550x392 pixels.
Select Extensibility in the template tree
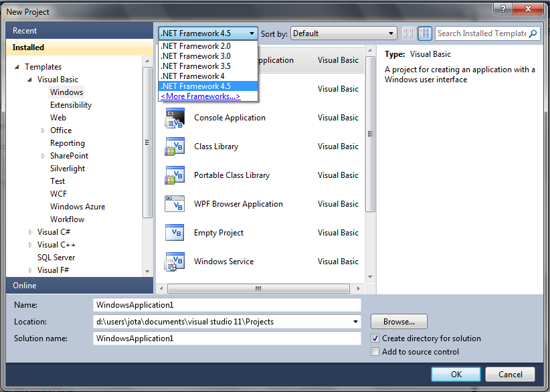tap(71, 105)
